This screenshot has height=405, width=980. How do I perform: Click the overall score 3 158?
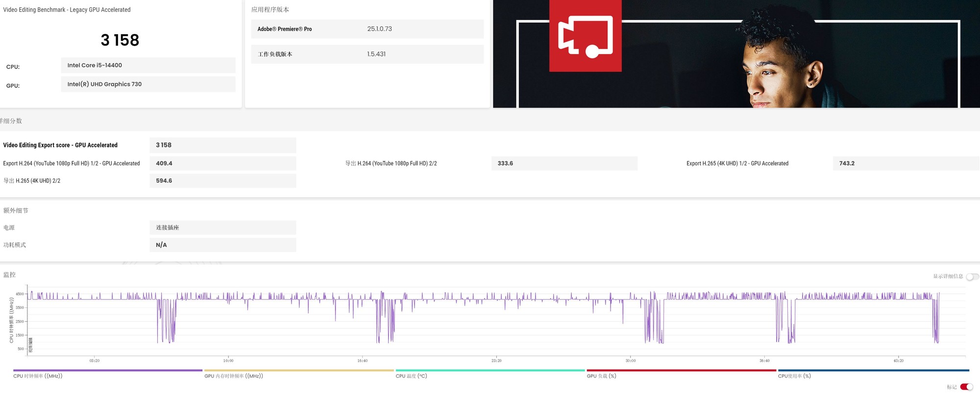(x=120, y=40)
